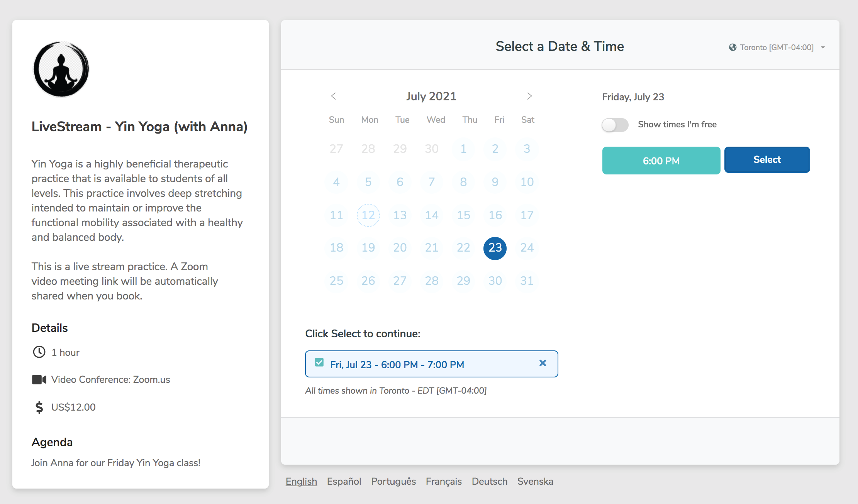The width and height of the screenshot is (858, 504).
Task: Open the Toronto timezone dropdown
Action: coord(777,47)
